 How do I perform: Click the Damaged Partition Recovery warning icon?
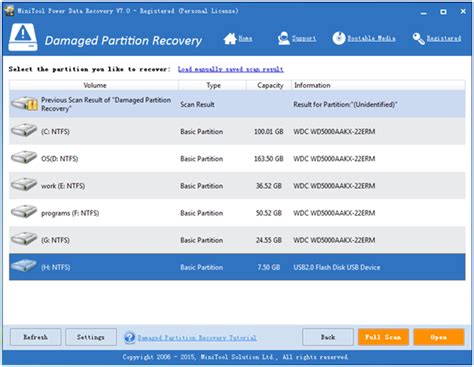pyautogui.click(x=23, y=37)
